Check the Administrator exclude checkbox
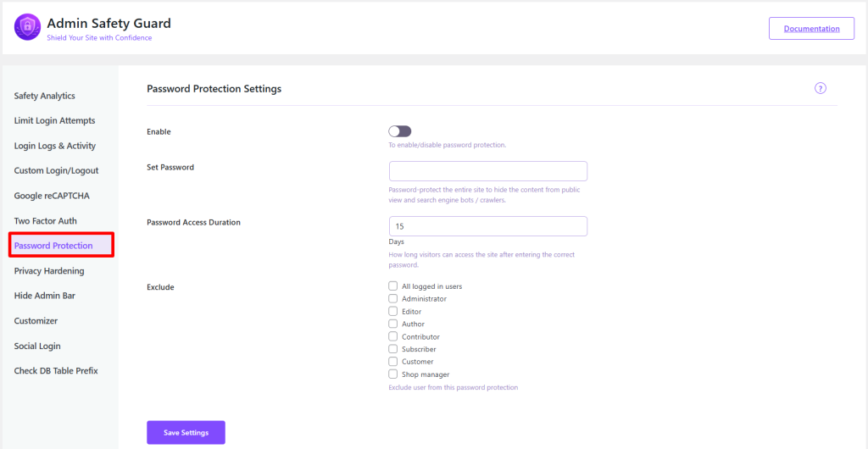 point(393,298)
